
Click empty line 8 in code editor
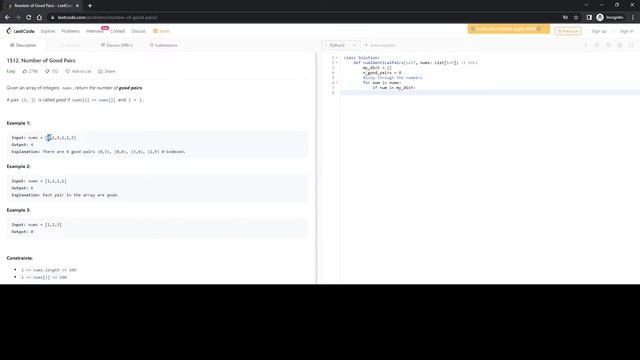pos(490,93)
